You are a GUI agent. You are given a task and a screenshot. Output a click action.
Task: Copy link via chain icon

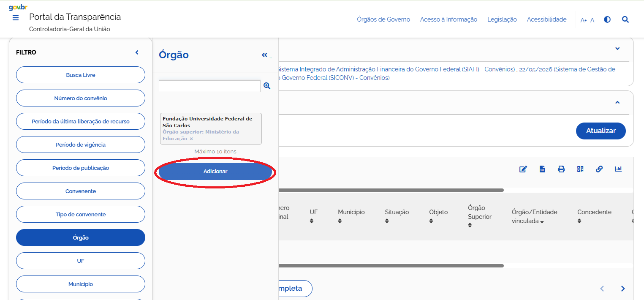coord(599,169)
